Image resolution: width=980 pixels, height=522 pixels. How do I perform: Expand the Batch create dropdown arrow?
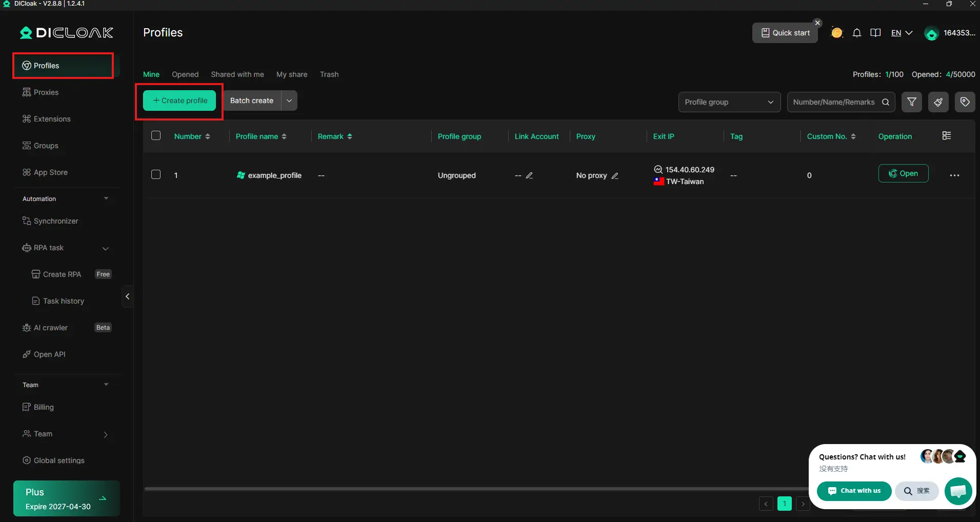289,101
